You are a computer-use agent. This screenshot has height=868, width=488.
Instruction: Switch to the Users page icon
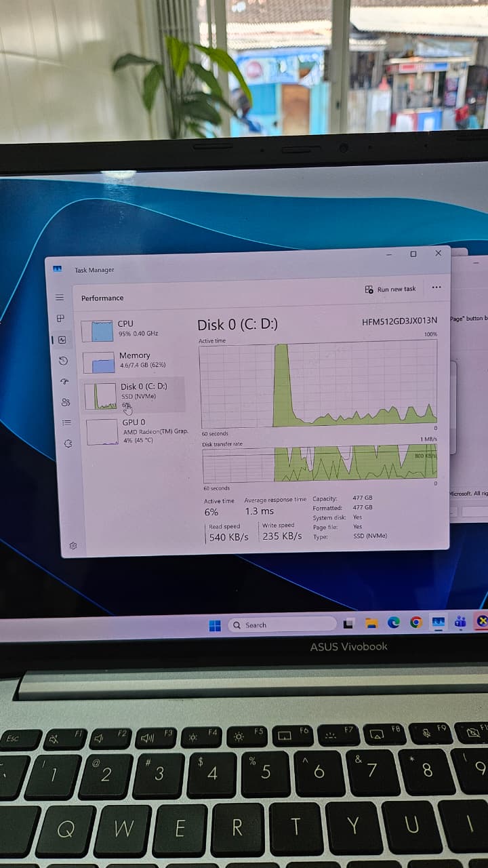tap(66, 402)
